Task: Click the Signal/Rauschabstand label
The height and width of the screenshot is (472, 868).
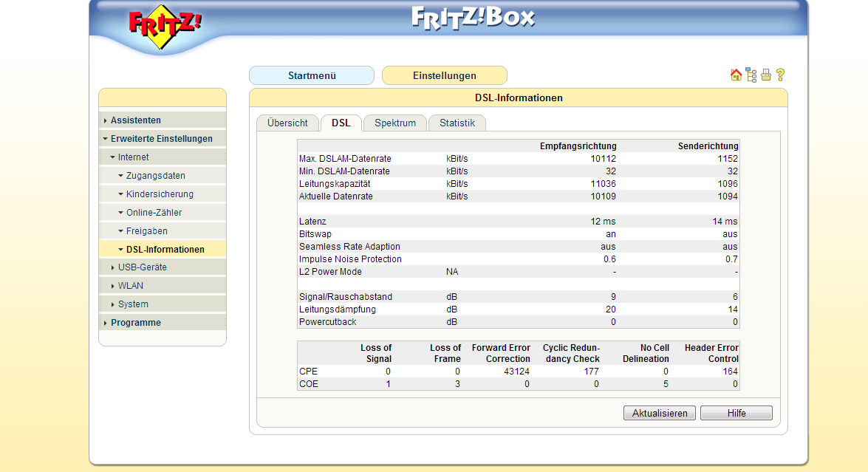Action: (x=346, y=297)
